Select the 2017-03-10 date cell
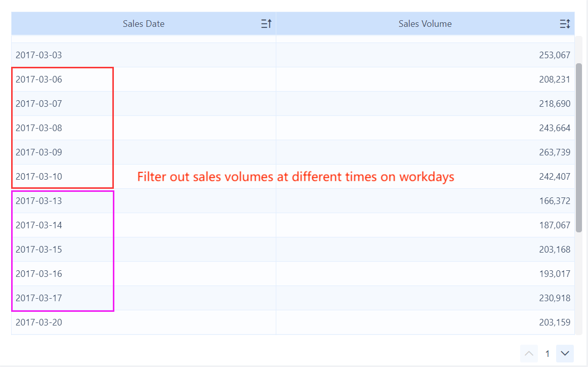This screenshot has width=588, height=367. (x=39, y=177)
